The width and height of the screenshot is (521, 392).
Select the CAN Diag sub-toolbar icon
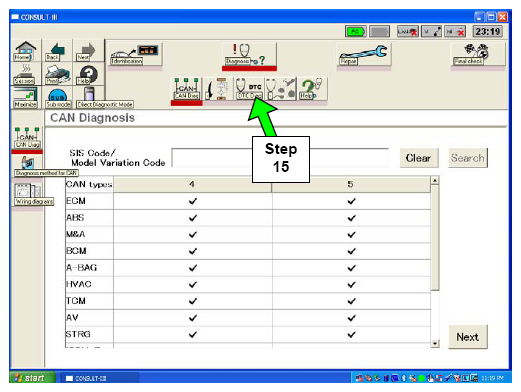pos(187,89)
